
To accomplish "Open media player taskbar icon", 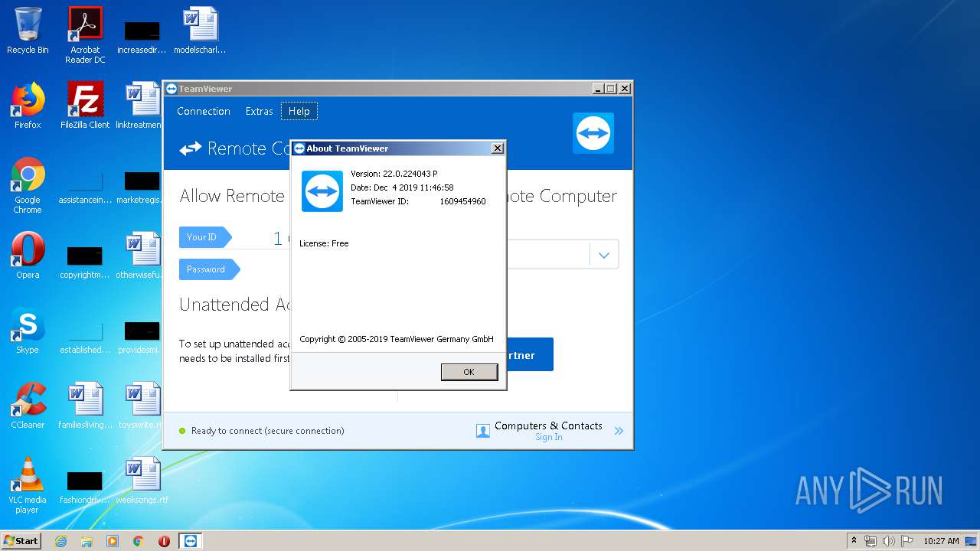I will pyautogui.click(x=113, y=541).
